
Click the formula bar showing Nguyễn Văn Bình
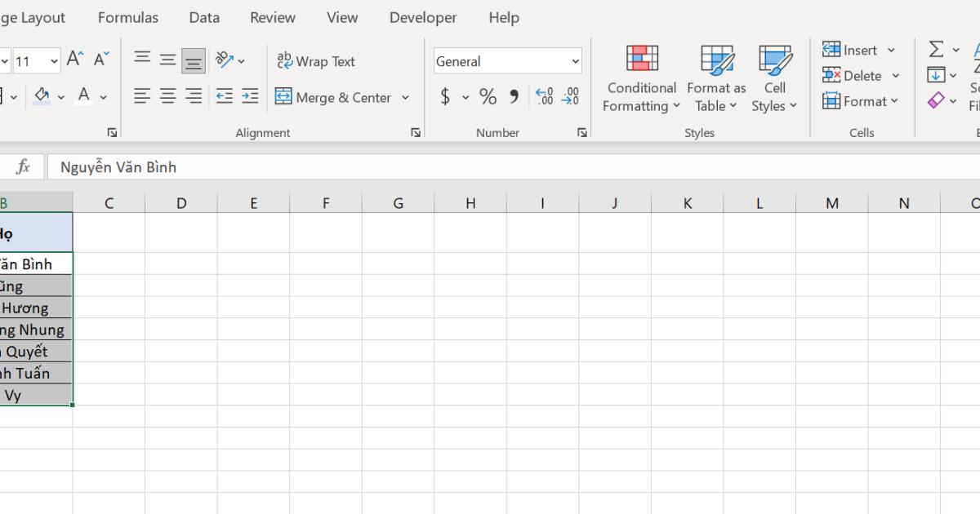click(x=245, y=166)
